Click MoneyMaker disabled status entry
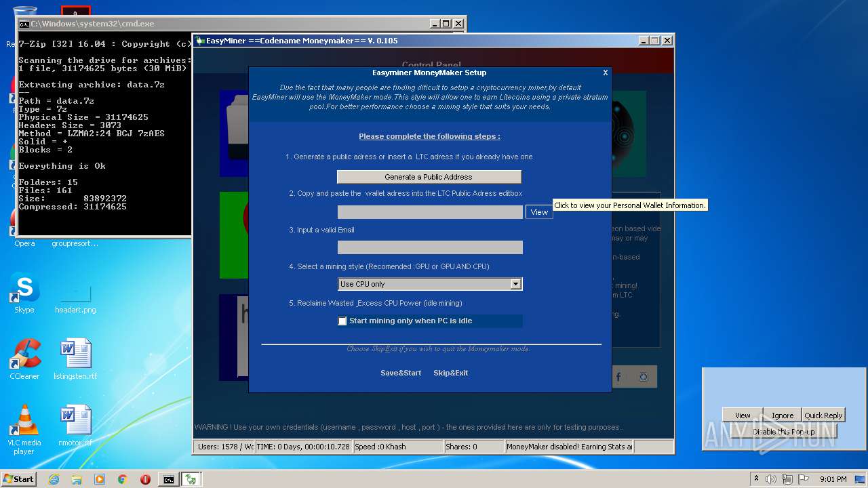Image resolution: width=868 pixels, height=488 pixels. coord(570,447)
